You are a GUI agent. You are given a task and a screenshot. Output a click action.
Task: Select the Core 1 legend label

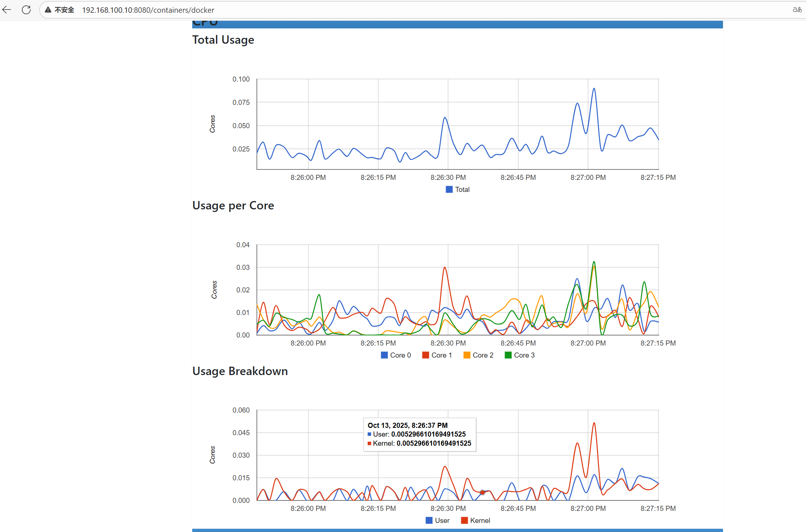click(441, 355)
